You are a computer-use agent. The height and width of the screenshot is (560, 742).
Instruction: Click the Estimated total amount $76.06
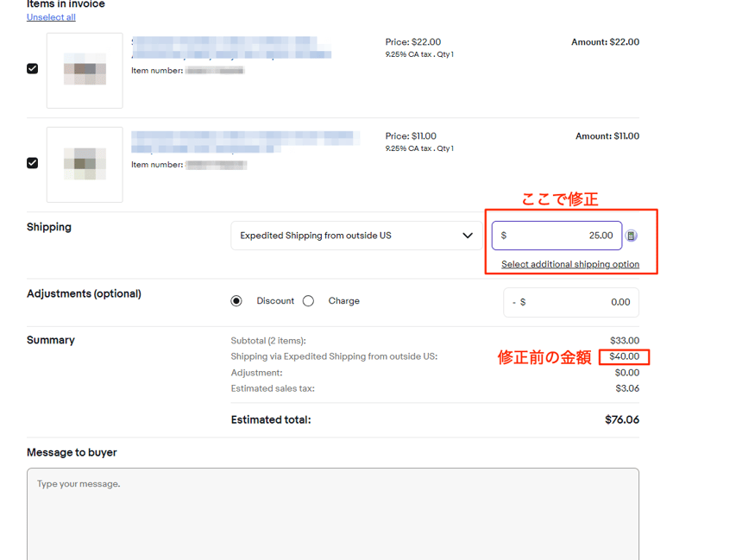(x=621, y=420)
